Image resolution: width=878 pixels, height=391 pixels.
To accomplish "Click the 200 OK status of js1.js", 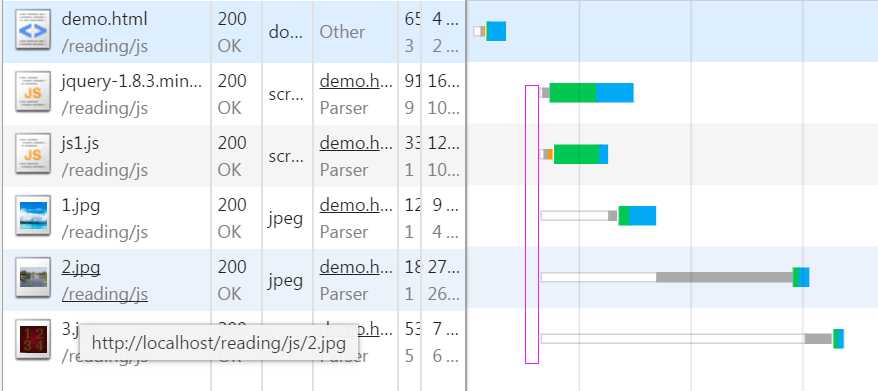I will pos(232,156).
